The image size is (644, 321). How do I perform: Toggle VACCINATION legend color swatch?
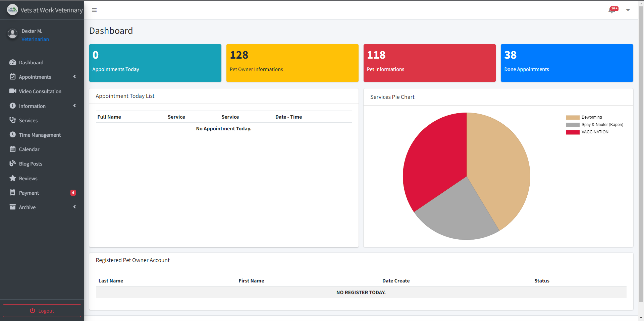pyautogui.click(x=573, y=132)
